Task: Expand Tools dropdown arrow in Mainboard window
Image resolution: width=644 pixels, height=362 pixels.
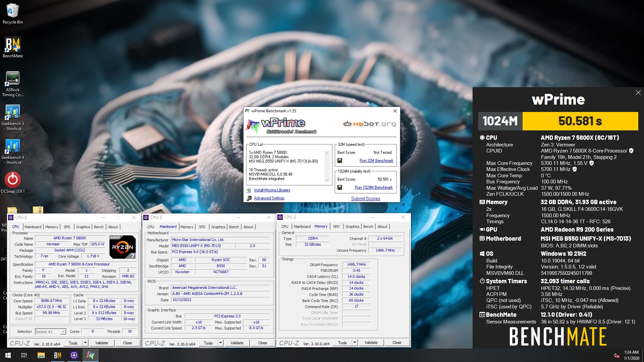Action: (220, 343)
